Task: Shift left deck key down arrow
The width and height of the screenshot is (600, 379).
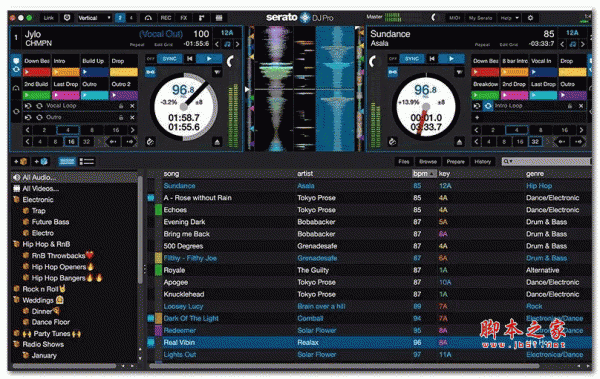Action: click(217, 44)
